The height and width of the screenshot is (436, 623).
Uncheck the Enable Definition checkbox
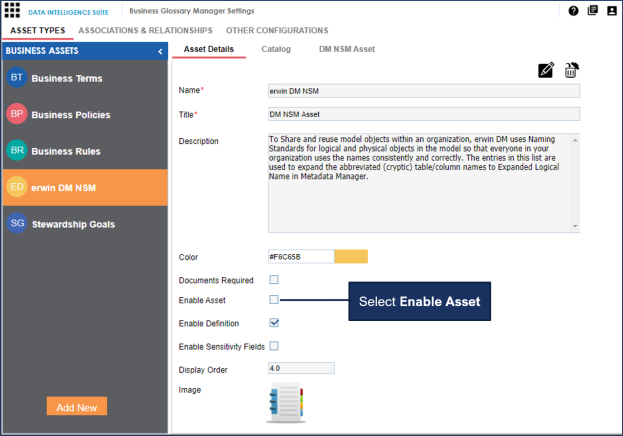[274, 322]
